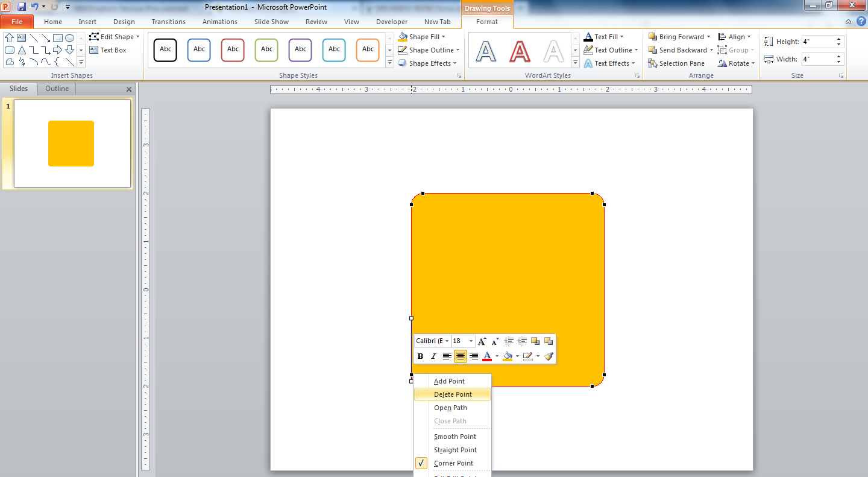Select slide 1 thumbnail in Slides pane
The width and height of the screenshot is (868, 477).
point(72,144)
